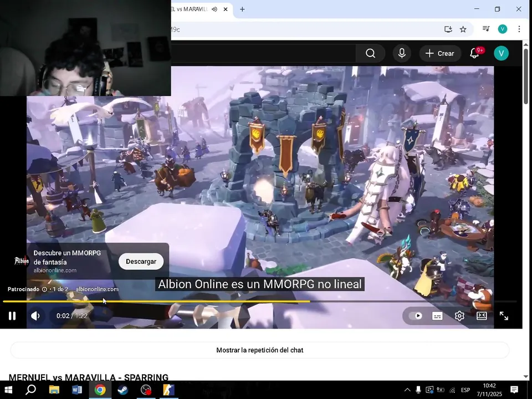The height and width of the screenshot is (399, 532).
Task: Switch to theater mode
Action: coord(482,316)
